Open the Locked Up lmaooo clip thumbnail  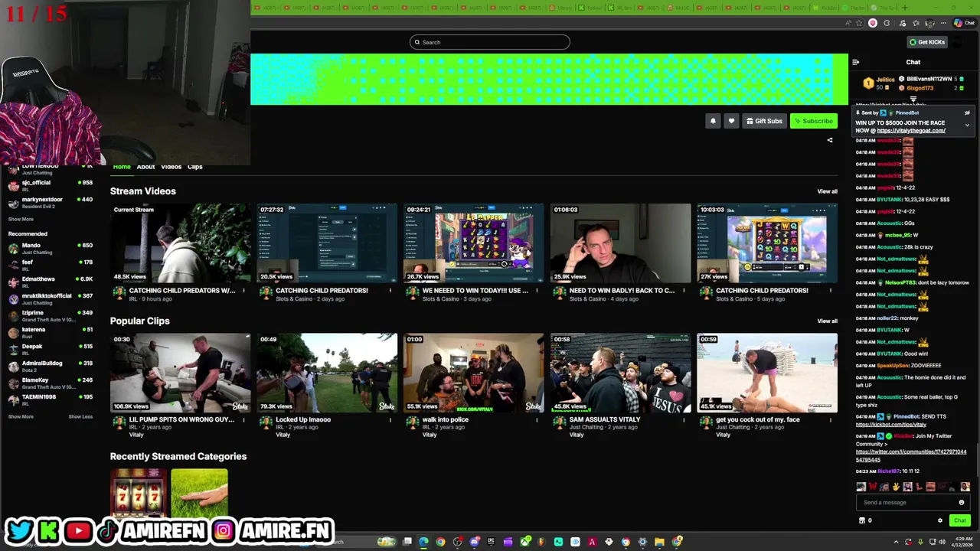point(327,373)
